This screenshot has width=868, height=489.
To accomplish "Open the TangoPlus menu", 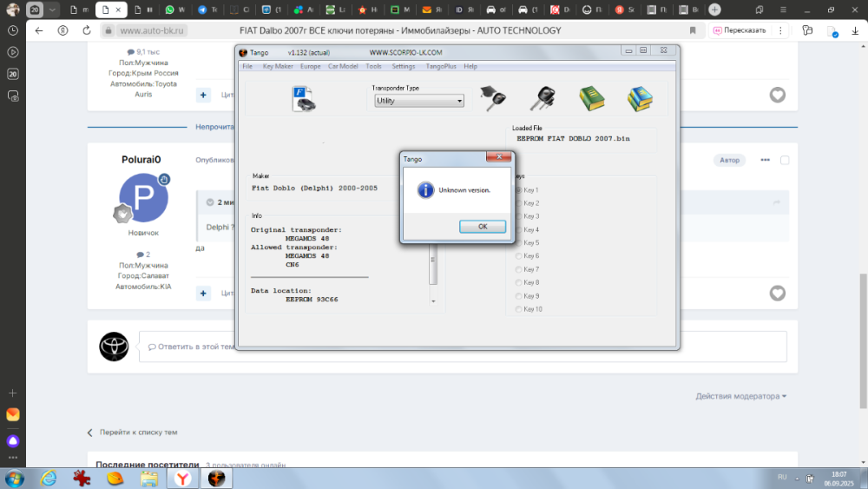I will (x=441, y=67).
